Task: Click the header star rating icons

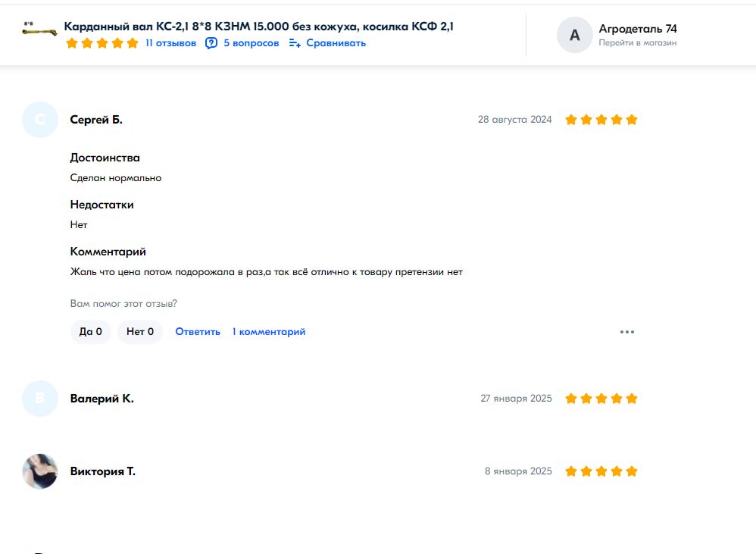Action: pyautogui.click(x=102, y=43)
